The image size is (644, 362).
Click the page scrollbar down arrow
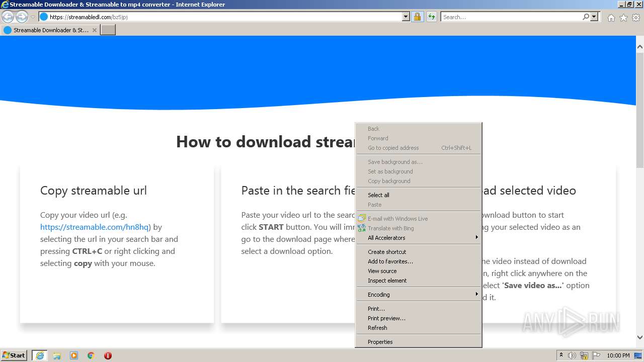tap(640, 337)
